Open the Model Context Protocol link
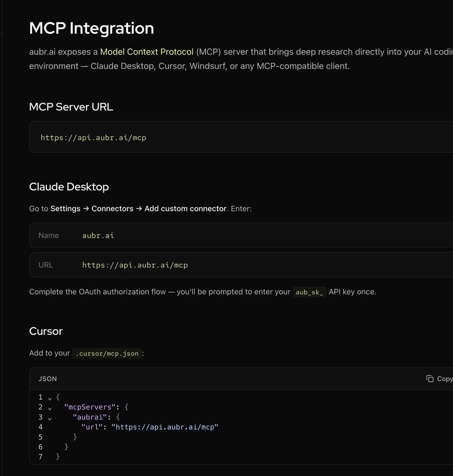This screenshot has height=476, width=453. click(147, 52)
